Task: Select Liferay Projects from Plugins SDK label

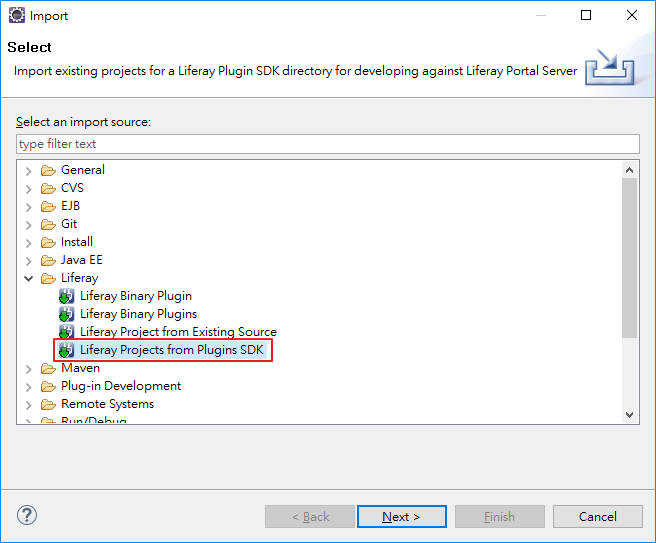Action: coord(172,350)
